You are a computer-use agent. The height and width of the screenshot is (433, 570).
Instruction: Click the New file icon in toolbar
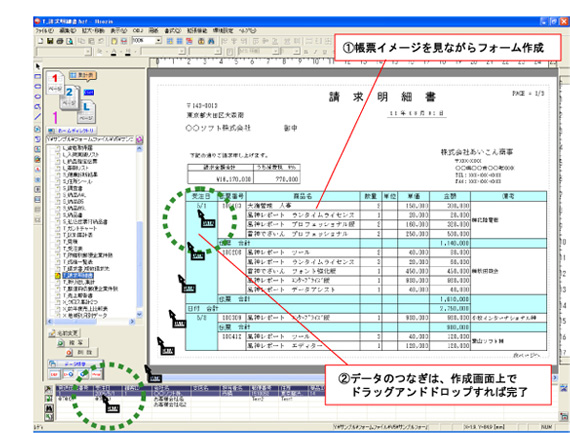(x=41, y=41)
